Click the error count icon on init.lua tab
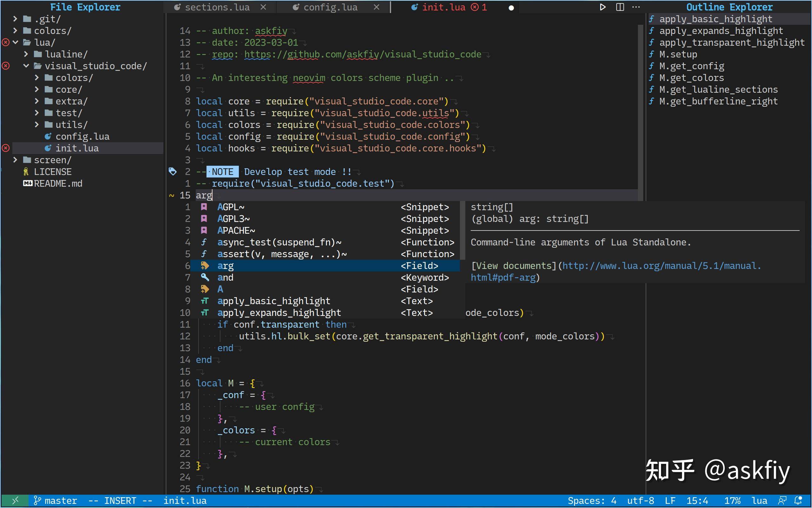The height and width of the screenshot is (508, 812). 475,7
